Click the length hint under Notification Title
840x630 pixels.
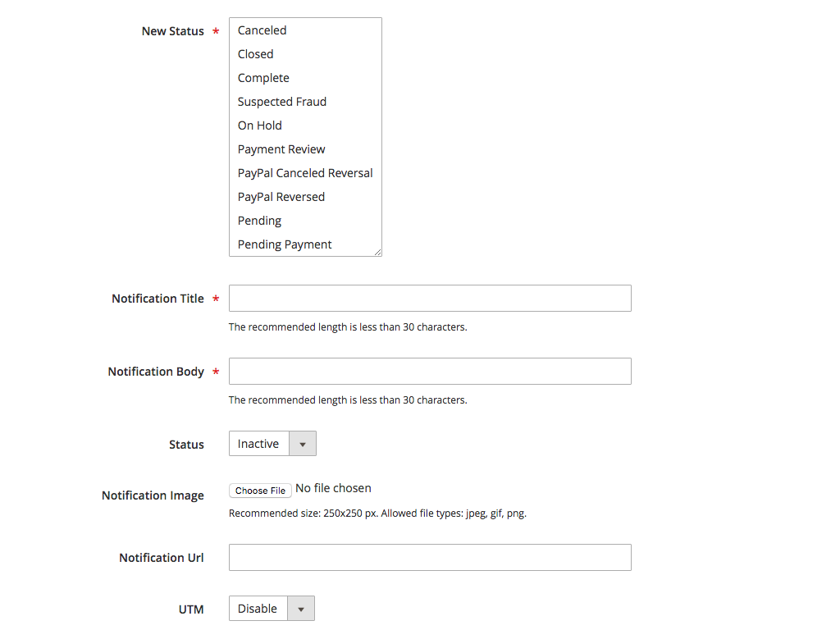pos(348,327)
